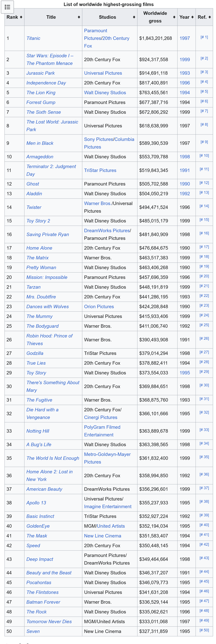Open the Twister film link
216x644 pixels.
pos(34,207)
